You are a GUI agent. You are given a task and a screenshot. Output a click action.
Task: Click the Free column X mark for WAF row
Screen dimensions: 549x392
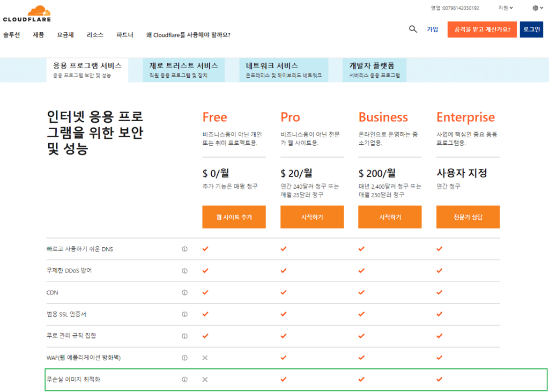(x=205, y=358)
